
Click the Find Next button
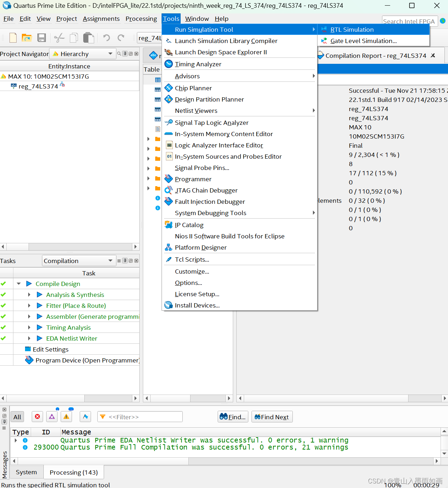pyautogui.click(x=272, y=417)
